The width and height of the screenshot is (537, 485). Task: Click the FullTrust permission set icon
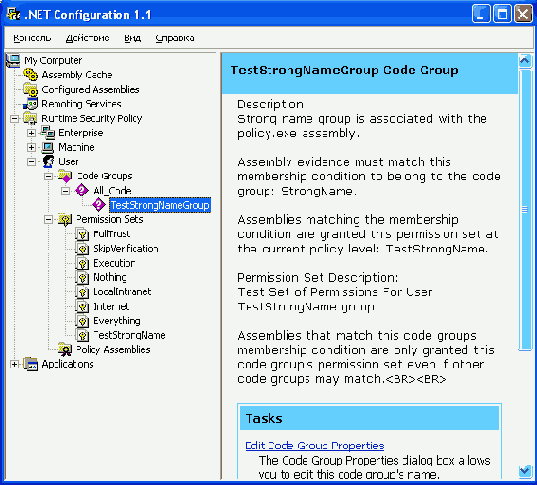click(x=82, y=234)
